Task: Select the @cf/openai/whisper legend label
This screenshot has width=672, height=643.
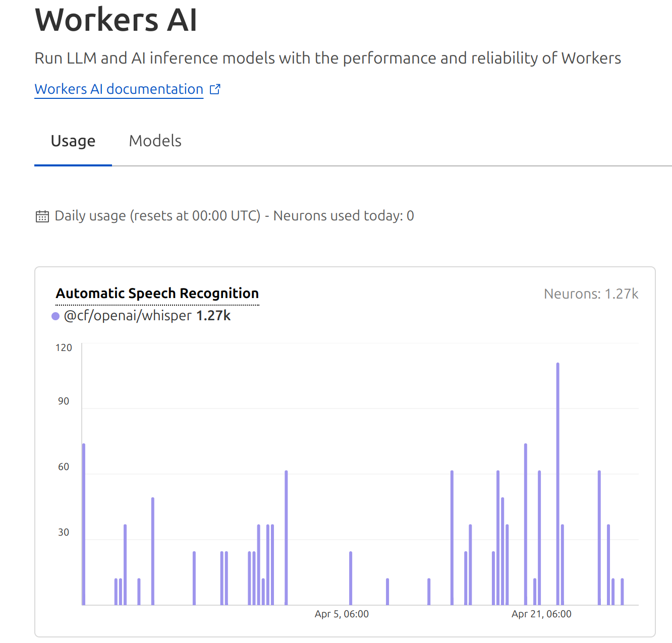Action: [x=128, y=316]
